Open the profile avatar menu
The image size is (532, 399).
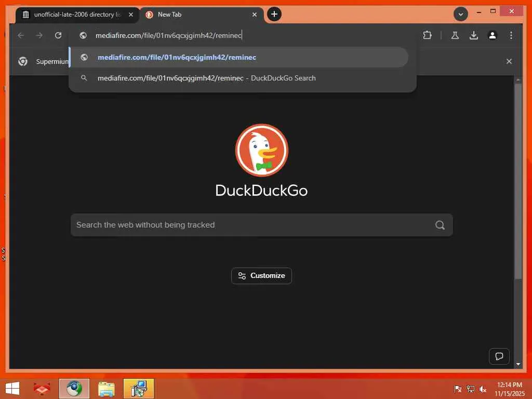pyautogui.click(x=493, y=35)
